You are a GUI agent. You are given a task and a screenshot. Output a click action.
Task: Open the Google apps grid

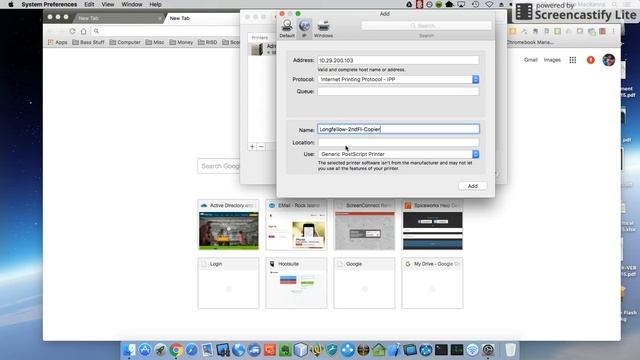tap(573, 60)
